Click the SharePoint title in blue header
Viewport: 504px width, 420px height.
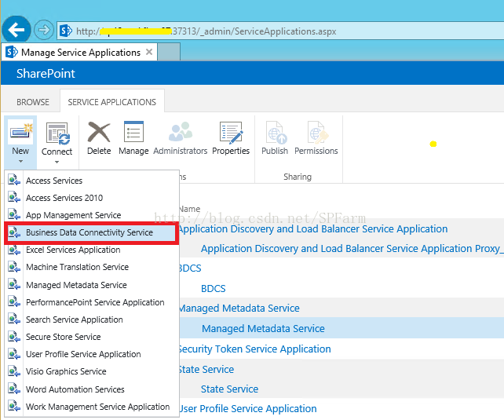[46, 74]
